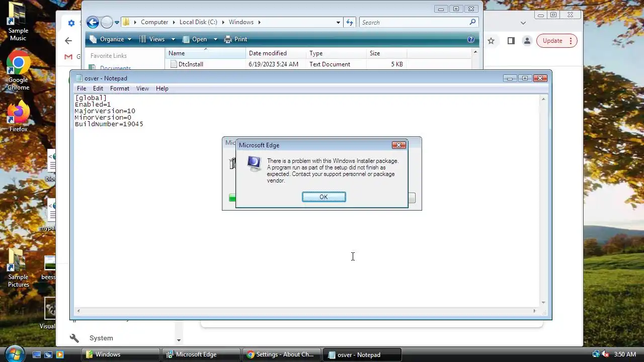Click Windows breadcrumb in address bar

[241, 22]
